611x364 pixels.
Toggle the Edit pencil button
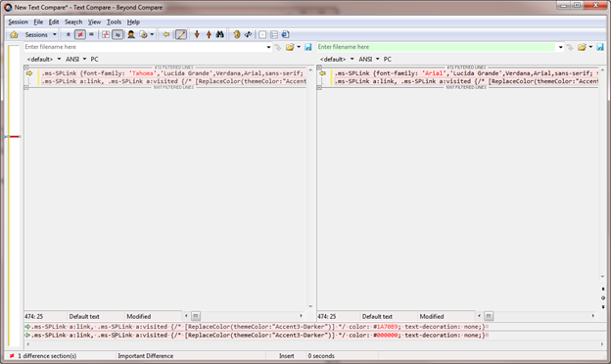pyautogui.click(x=181, y=34)
